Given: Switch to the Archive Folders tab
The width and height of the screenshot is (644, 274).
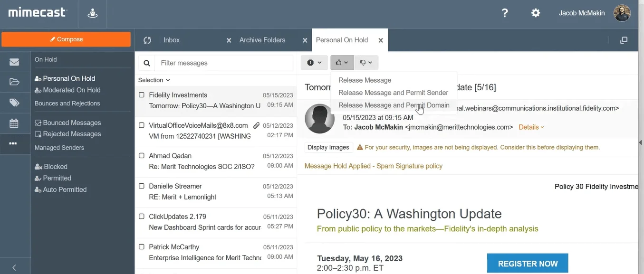Looking at the screenshot, I should pyautogui.click(x=262, y=40).
